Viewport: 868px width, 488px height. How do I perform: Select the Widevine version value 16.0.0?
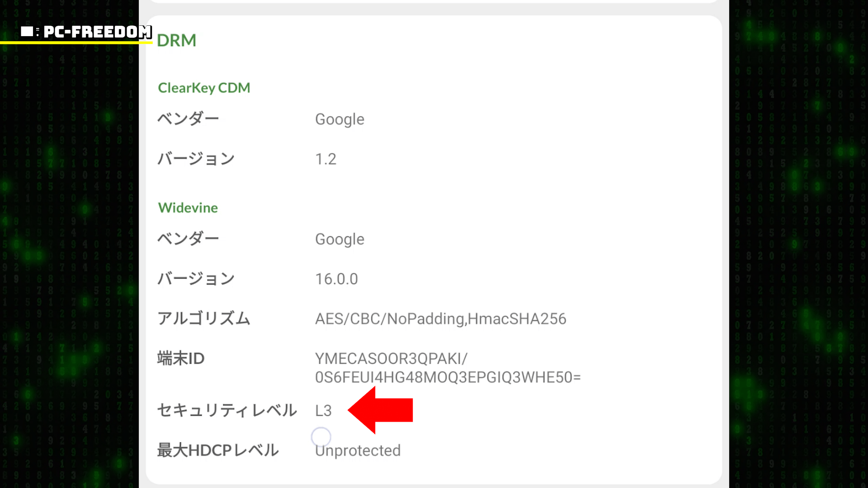pyautogui.click(x=336, y=279)
